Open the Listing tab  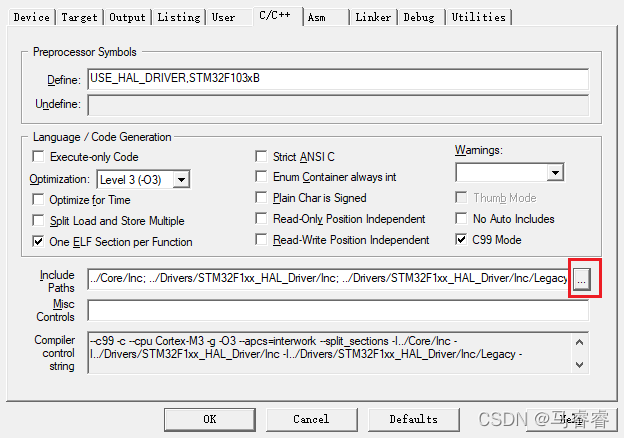click(179, 18)
